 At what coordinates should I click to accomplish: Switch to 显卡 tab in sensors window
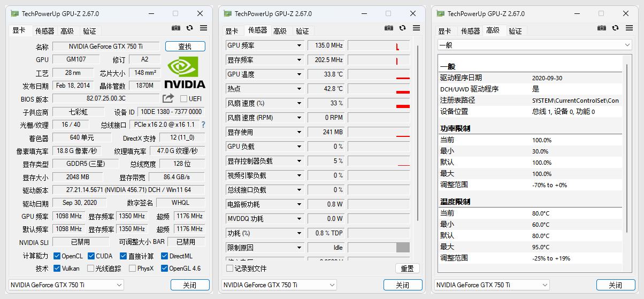coord(232,31)
